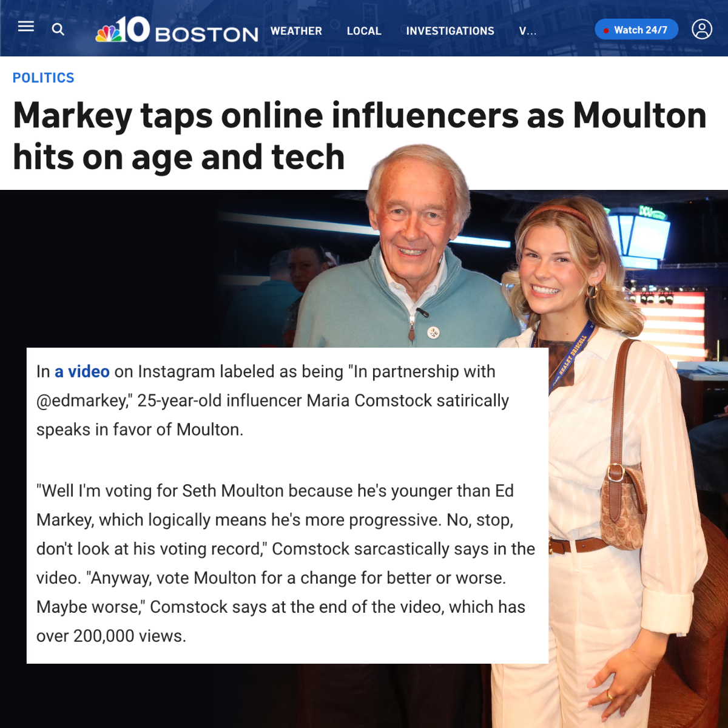
Task: Click the paragraph mentioning '@edmarkey'
Action: [x=273, y=400]
